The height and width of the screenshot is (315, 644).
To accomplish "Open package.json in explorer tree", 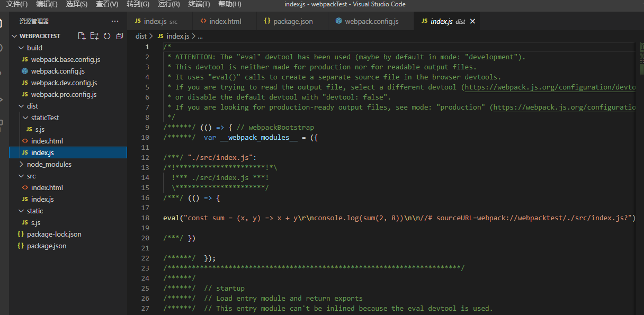I will 68,246.
